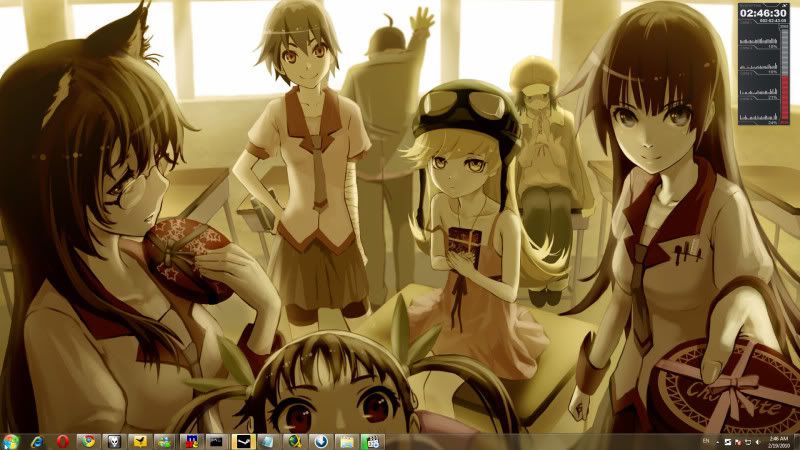Open the green messenger people icon
Viewport: 800px width, 450px height.
[165, 442]
